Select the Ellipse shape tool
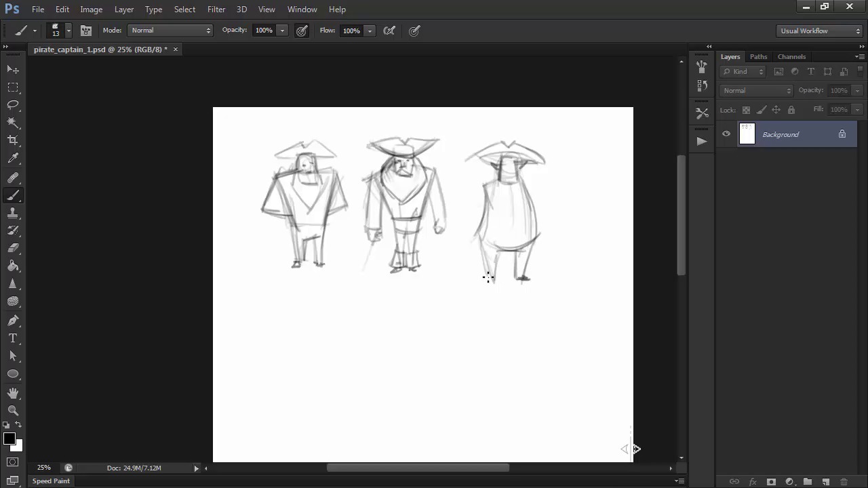Screen dimensions: 868x488 coord(13,373)
